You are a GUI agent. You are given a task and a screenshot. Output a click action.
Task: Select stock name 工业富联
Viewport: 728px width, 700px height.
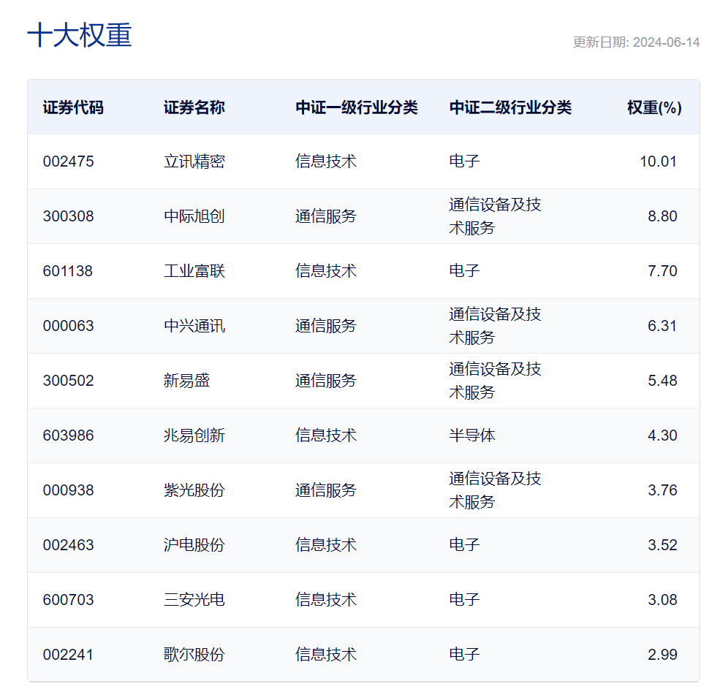click(x=194, y=271)
